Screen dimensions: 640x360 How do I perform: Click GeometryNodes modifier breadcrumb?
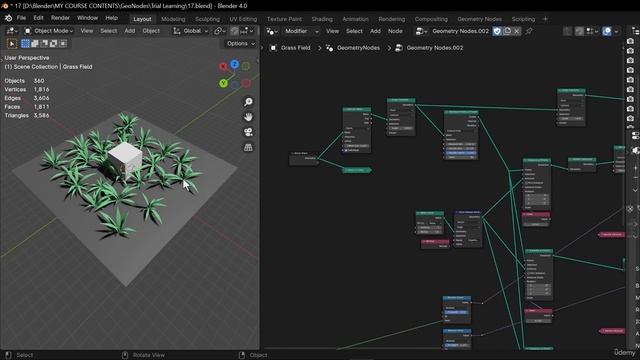[x=353, y=48]
